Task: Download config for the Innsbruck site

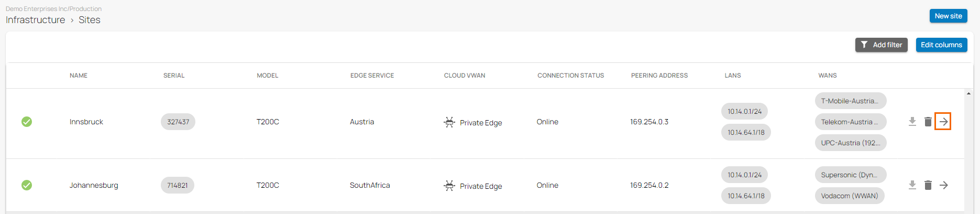Action: pos(912,122)
